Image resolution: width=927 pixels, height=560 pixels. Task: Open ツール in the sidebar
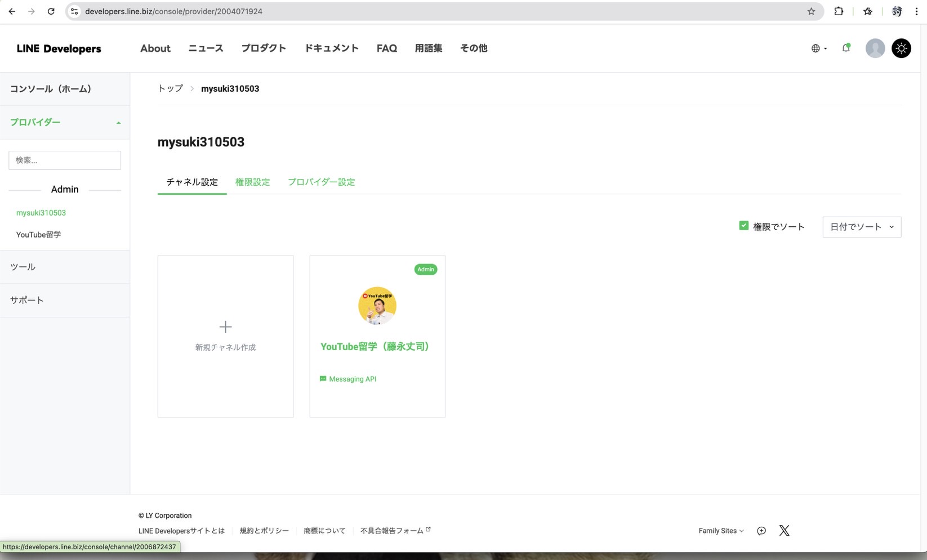(23, 267)
